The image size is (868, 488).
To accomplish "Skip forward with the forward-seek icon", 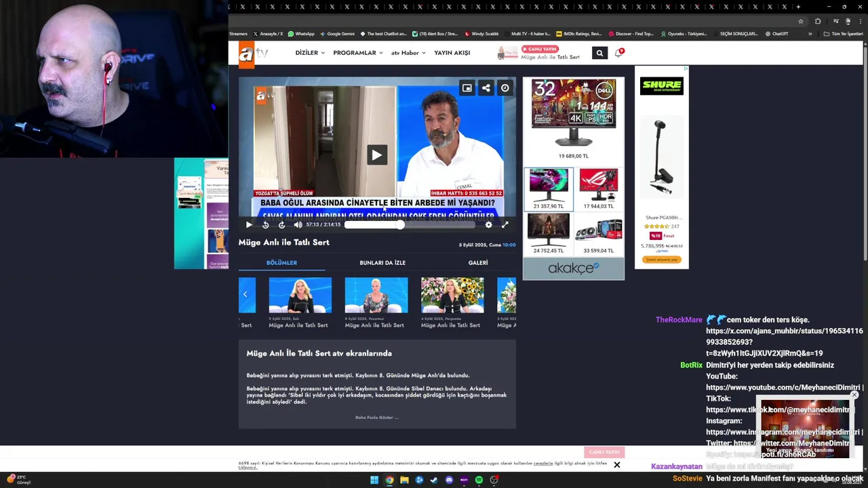I will click(x=281, y=224).
